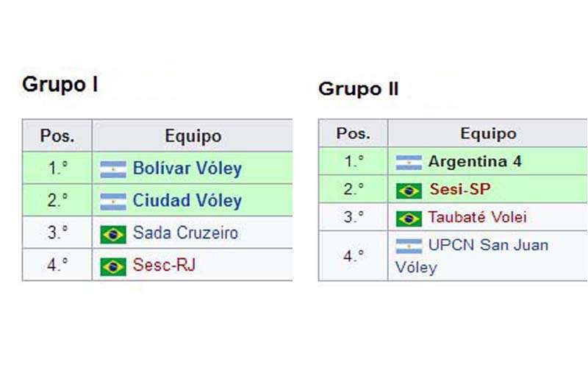Click the Grupo I heading

pos(60,85)
